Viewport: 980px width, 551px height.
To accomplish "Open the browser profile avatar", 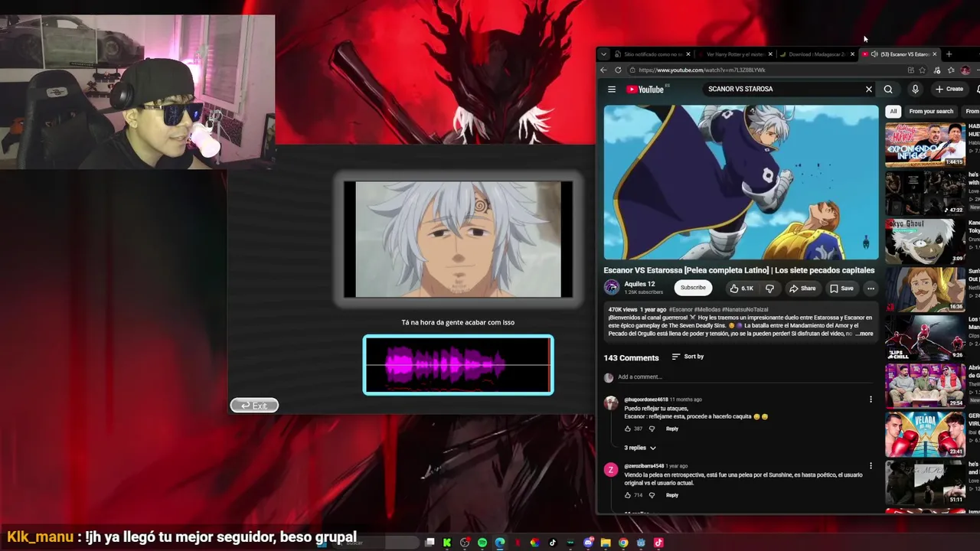I will click(x=965, y=70).
